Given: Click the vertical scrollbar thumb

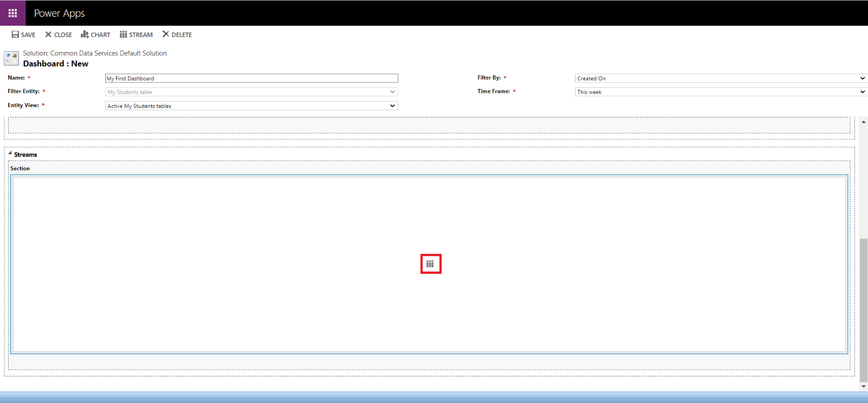Looking at the screenshot, I should click(x=863, y=309).
